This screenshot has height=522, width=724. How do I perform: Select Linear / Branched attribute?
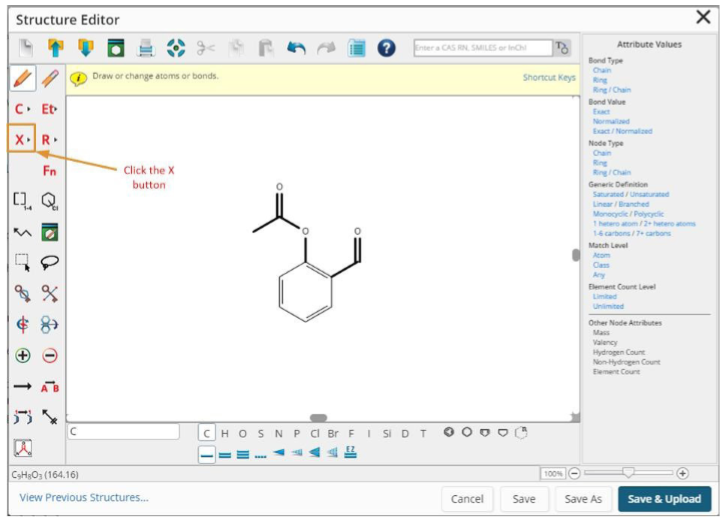621,204
